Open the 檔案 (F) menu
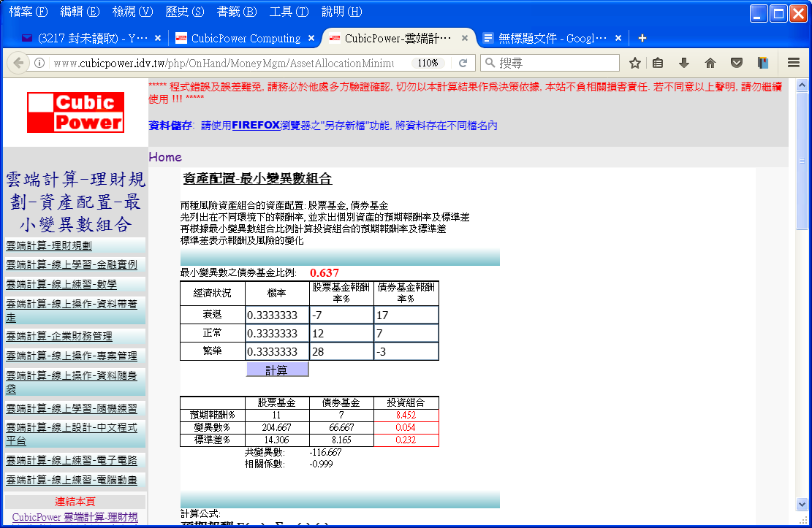Viewport: 812px width, 528px height. (x=29, y=12)
